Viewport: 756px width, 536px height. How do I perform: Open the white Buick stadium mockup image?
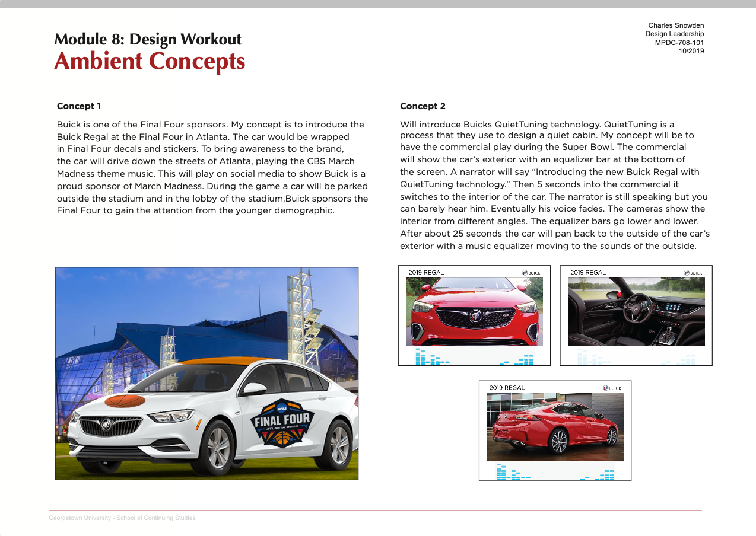coord(207,373)
